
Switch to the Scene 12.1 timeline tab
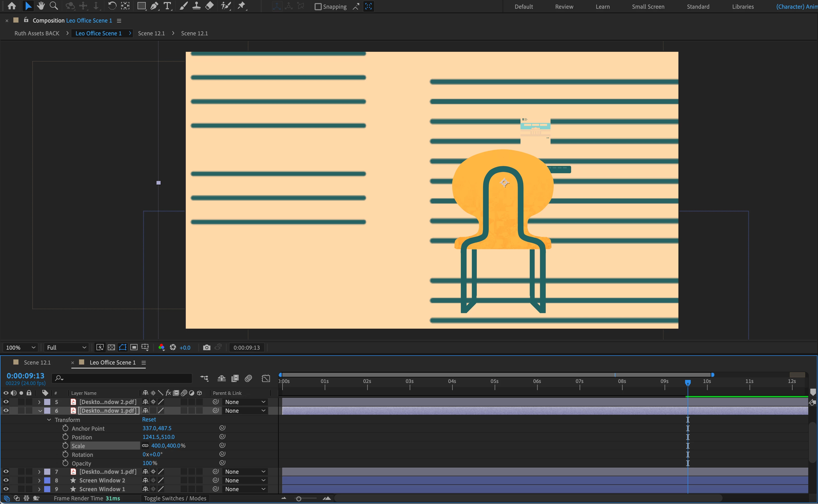coord(37,362)
